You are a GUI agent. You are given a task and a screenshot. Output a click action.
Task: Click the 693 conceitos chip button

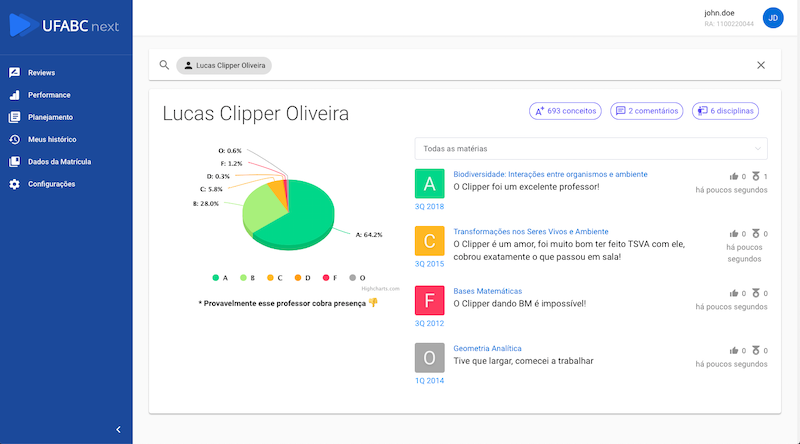click(565, 111)
